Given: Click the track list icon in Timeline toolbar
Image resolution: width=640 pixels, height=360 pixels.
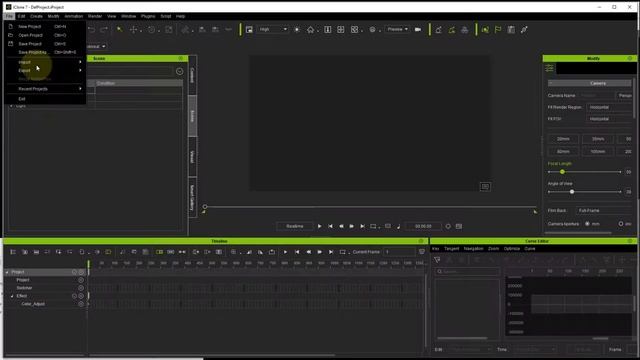Looking at the screenshot, I should coord(13,252).
